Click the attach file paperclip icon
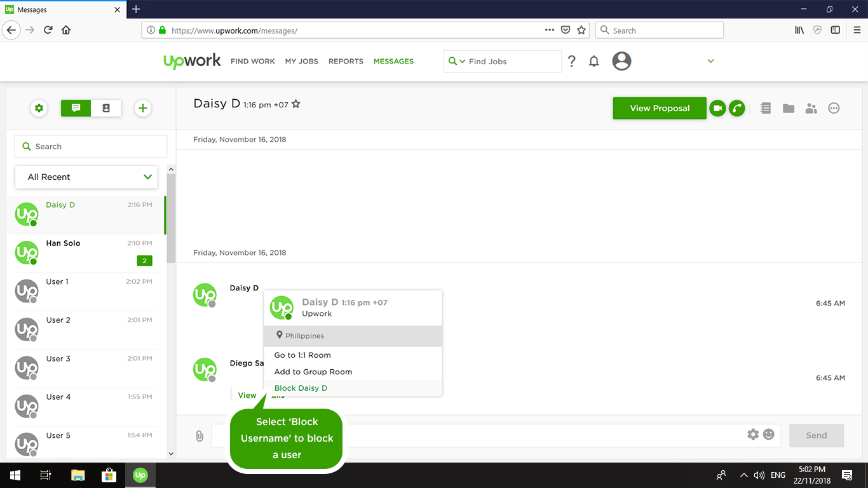868x488 pixels. (200, 436)
